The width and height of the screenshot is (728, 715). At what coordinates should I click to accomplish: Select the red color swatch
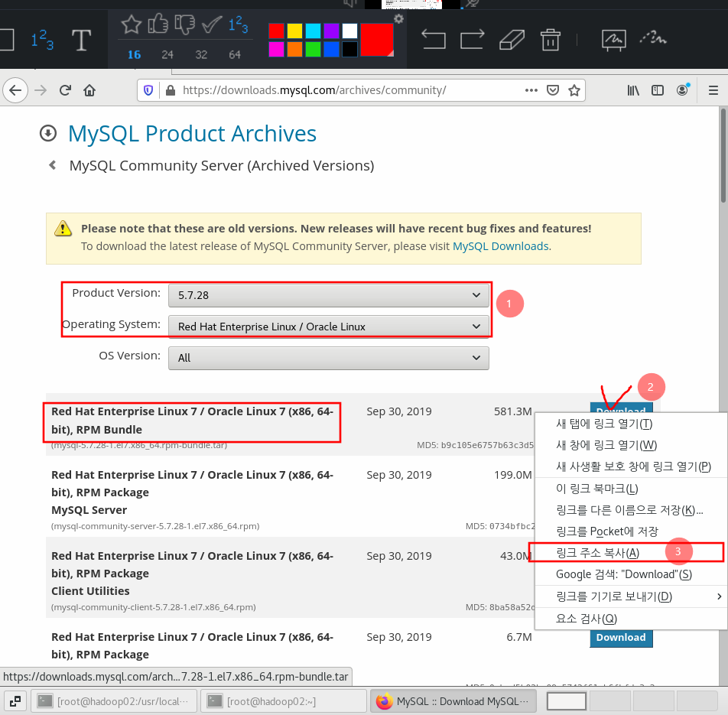pos(276,31)
